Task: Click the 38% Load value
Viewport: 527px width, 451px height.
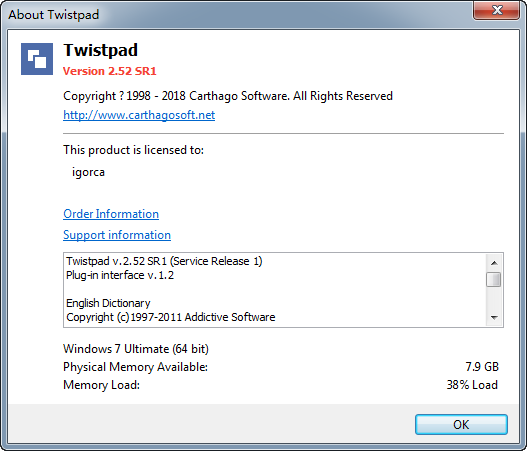Action: [x=472, y=385]
